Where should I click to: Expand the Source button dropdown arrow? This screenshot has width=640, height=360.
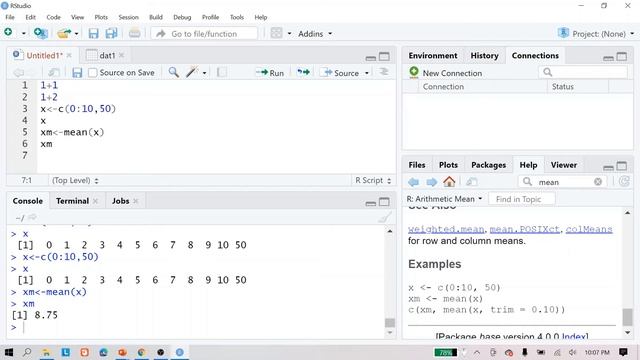point(367,73)
